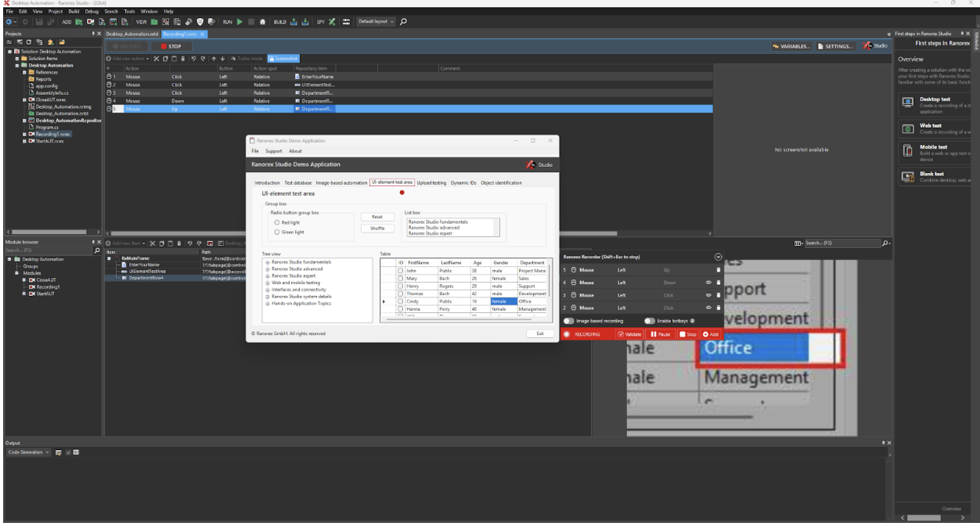
Task: Click the Module browser search magnifier icon
Action: pyautogui.click(x=97, y=250)
